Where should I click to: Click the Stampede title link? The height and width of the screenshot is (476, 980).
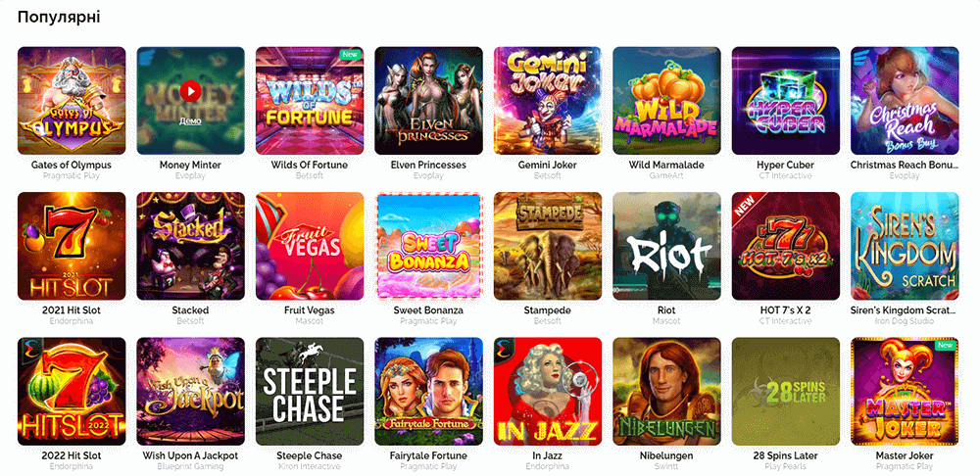pos(548,310)
